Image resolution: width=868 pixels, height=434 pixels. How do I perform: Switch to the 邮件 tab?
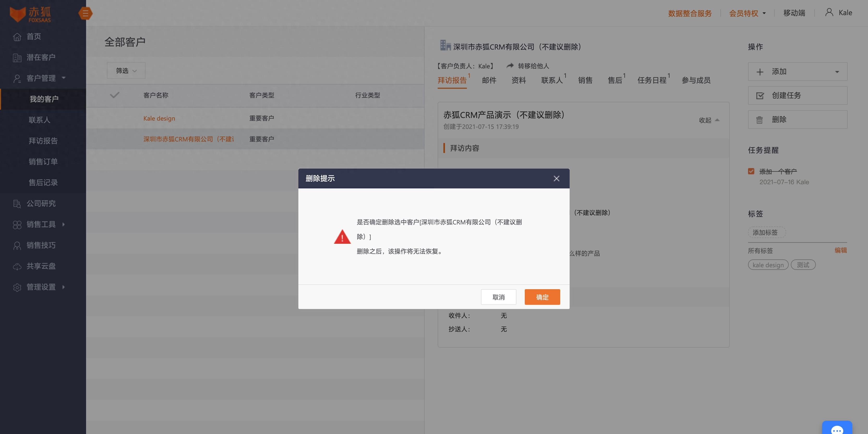click(x=489, y=80)
